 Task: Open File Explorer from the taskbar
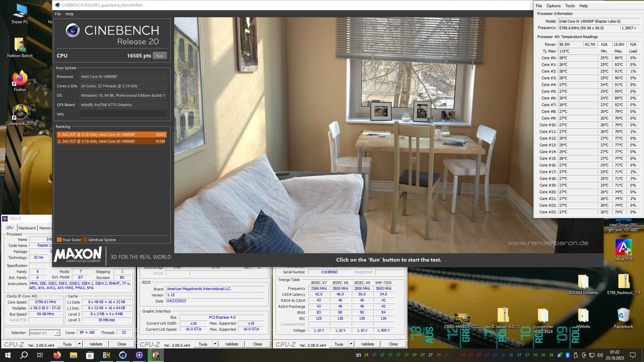[x=73, y=355]
